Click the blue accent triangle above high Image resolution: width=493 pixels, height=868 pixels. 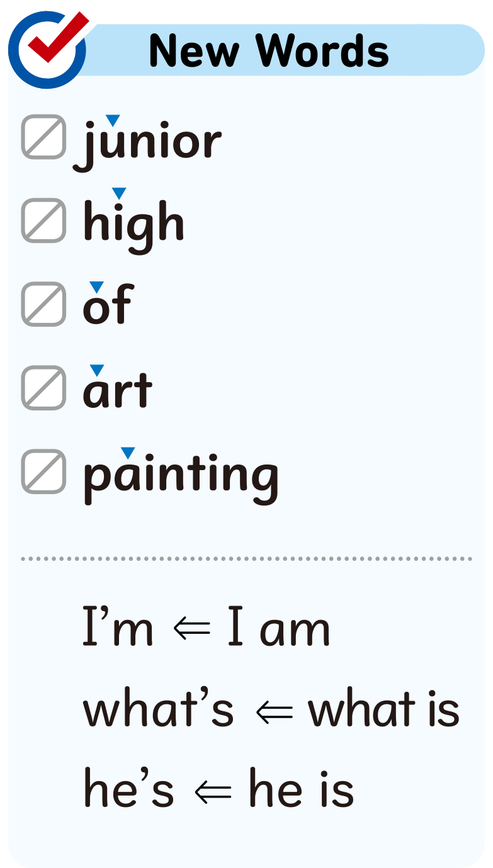118,193
